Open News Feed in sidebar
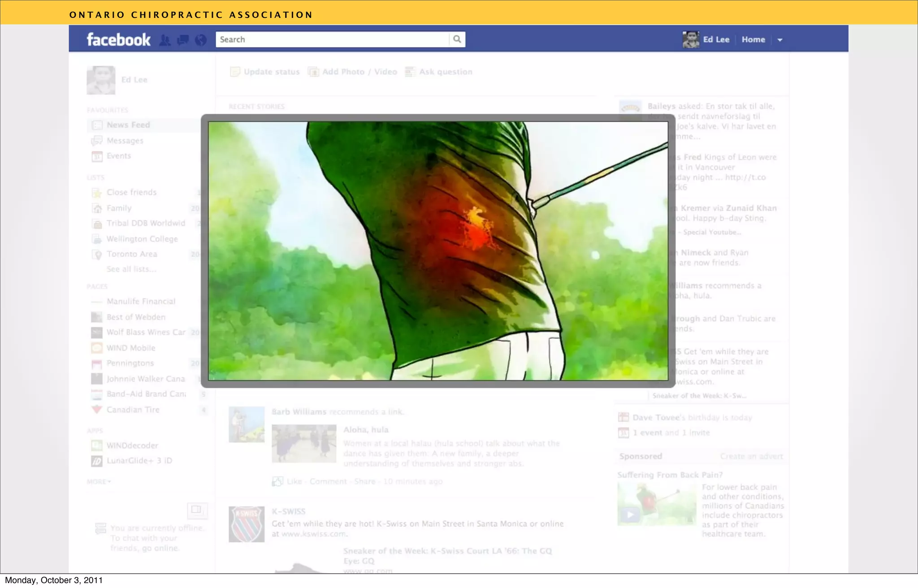 pyautogui.click(x=128, y=125)
